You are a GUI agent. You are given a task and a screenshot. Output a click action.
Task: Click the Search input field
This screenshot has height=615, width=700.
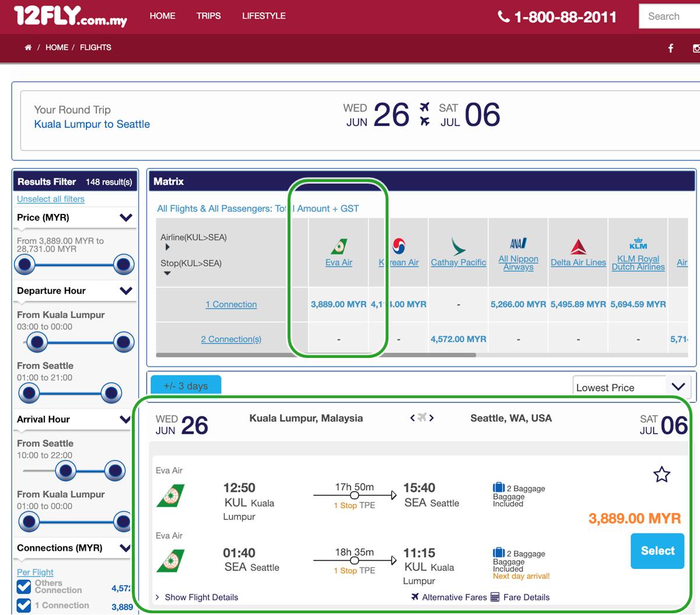(670, 16)
